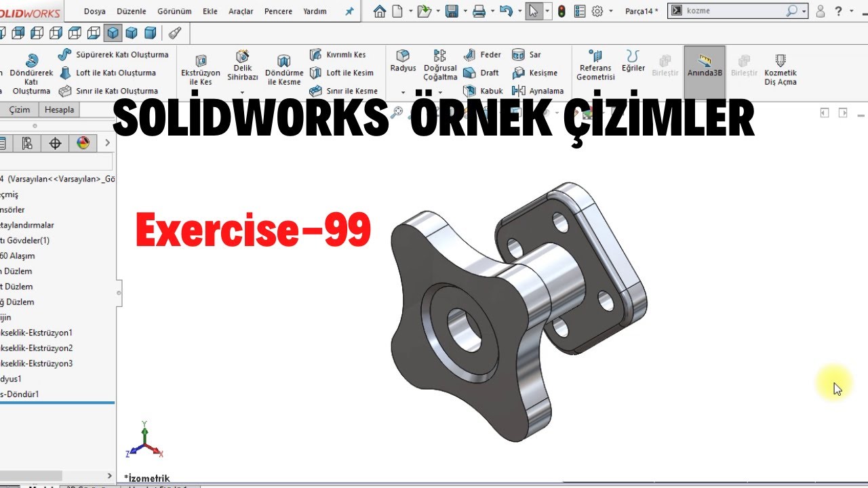Open file properties list icon
868x488 pixels.
[x=580, y=12]
